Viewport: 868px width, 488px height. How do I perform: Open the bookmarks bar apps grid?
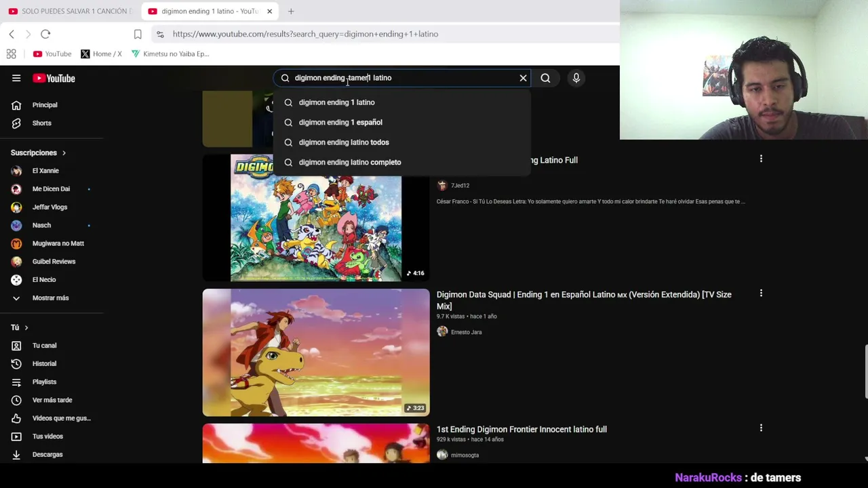point(12,54)
